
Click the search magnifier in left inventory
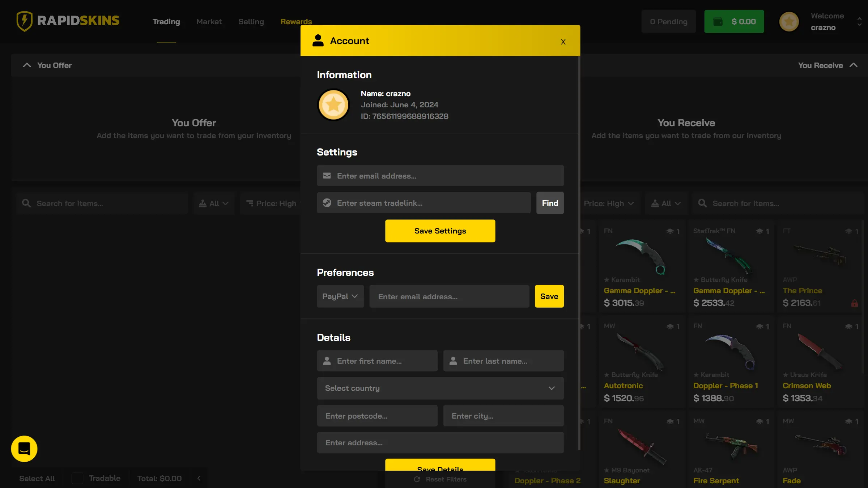tap(26, 203)
